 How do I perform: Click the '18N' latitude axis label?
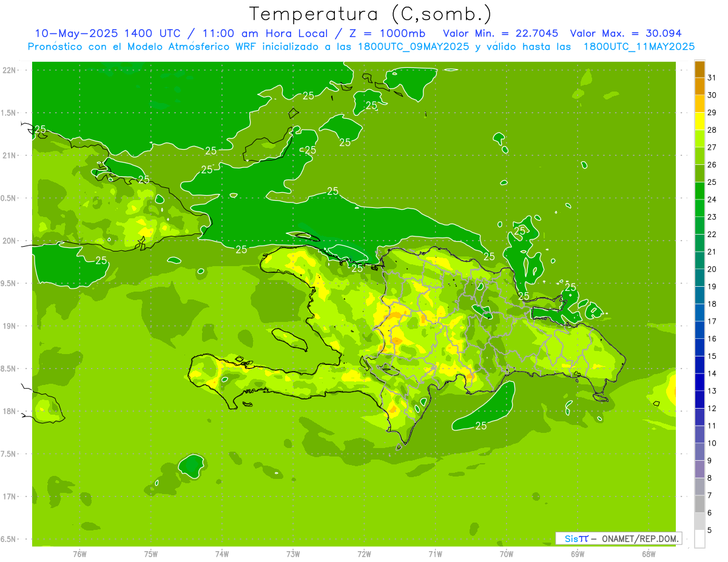click(9, 411)
